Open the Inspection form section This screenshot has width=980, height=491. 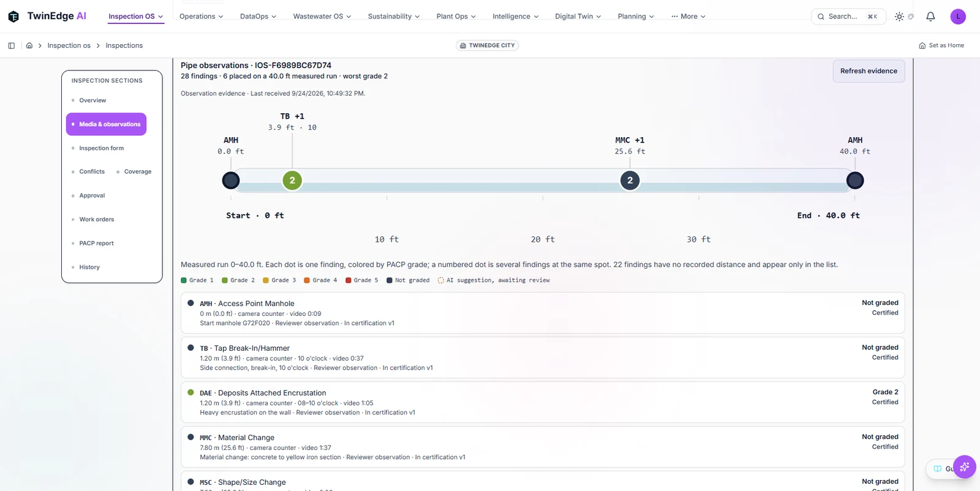pyautogui.click(x=101, y=148)
